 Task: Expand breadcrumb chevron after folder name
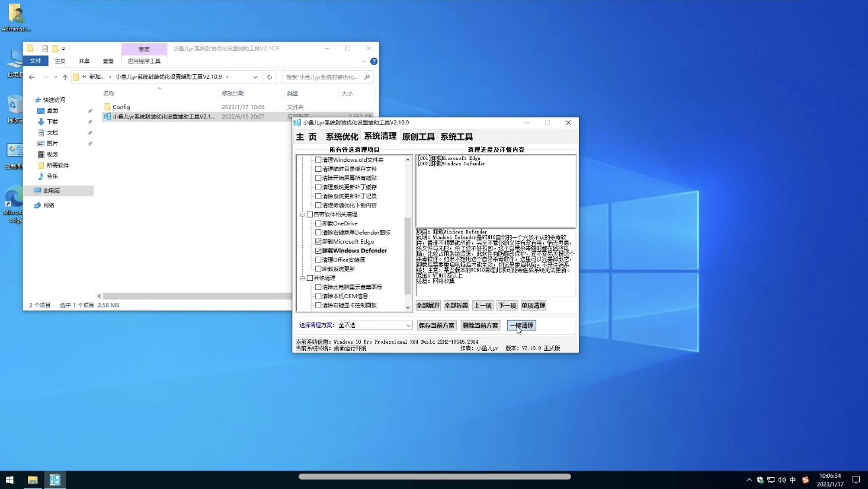tap(228, 77)
